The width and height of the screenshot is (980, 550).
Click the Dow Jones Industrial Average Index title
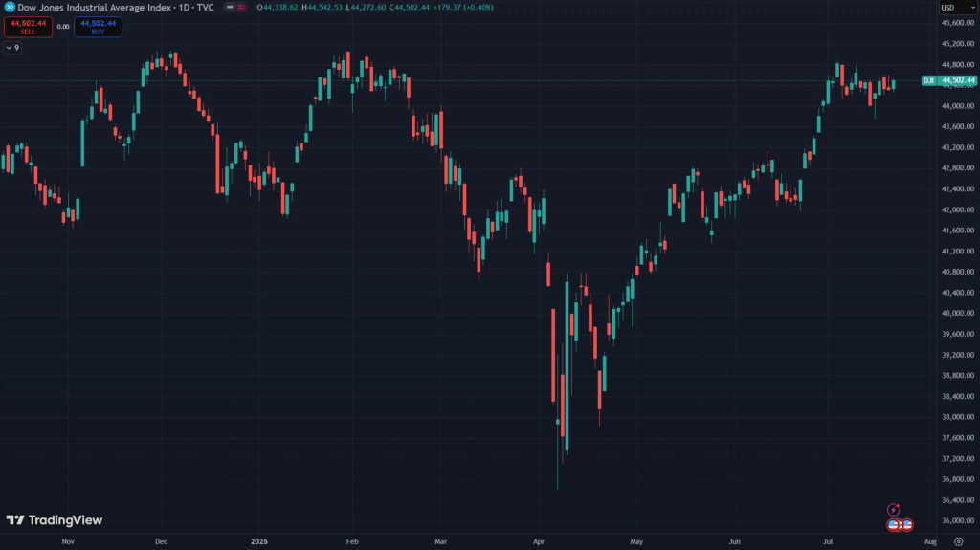point(94,7)
